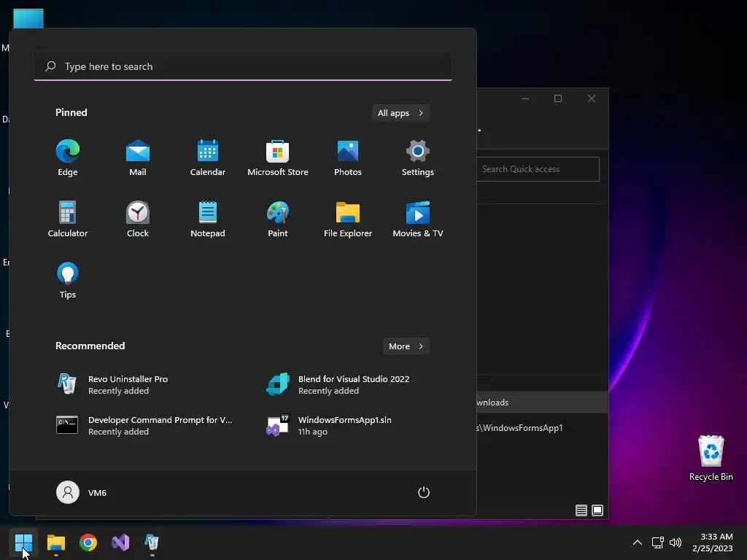Screen dimensions: 747x560
Task: Open the Tips app
Action: tap(68, 281)
